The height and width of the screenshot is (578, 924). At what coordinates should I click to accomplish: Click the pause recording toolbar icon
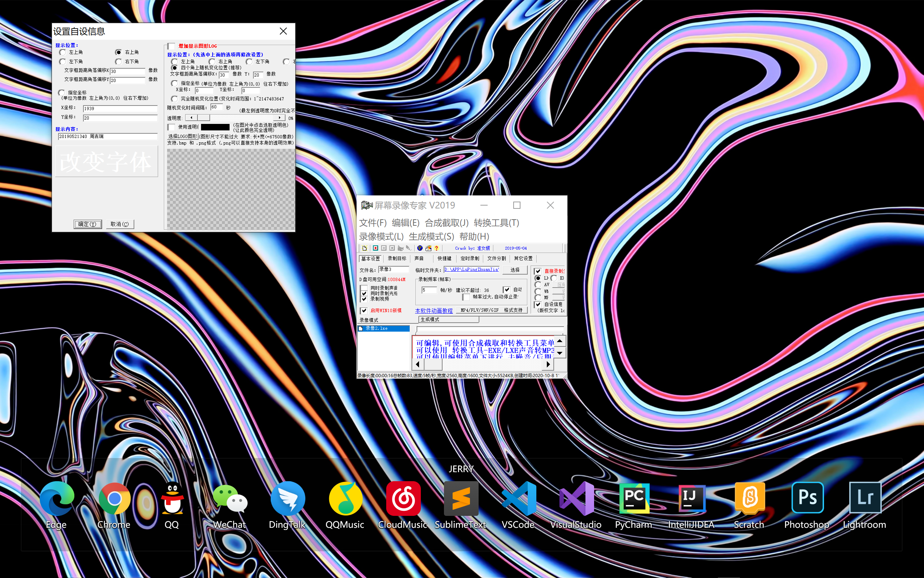[384, 248]
